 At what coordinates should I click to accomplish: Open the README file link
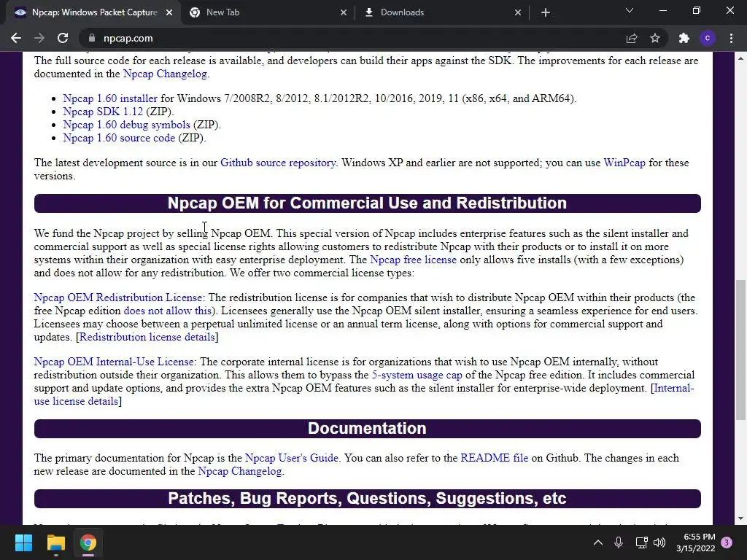coord(494,458)
